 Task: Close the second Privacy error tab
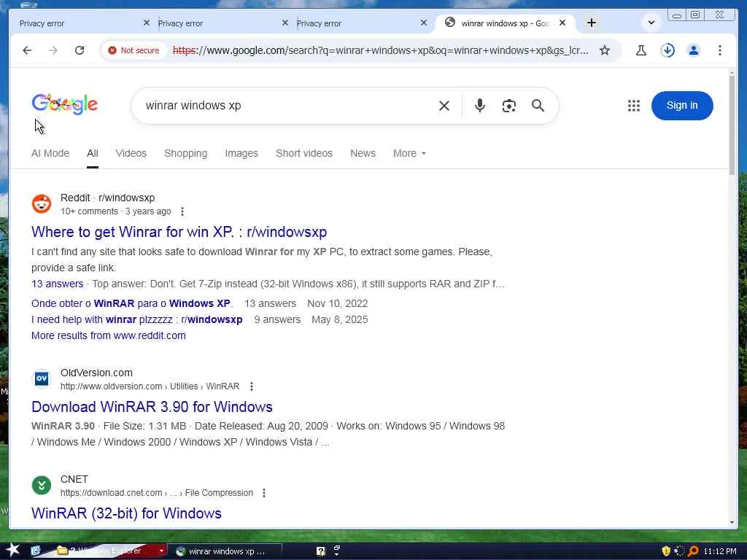click(x=285, y=23)
